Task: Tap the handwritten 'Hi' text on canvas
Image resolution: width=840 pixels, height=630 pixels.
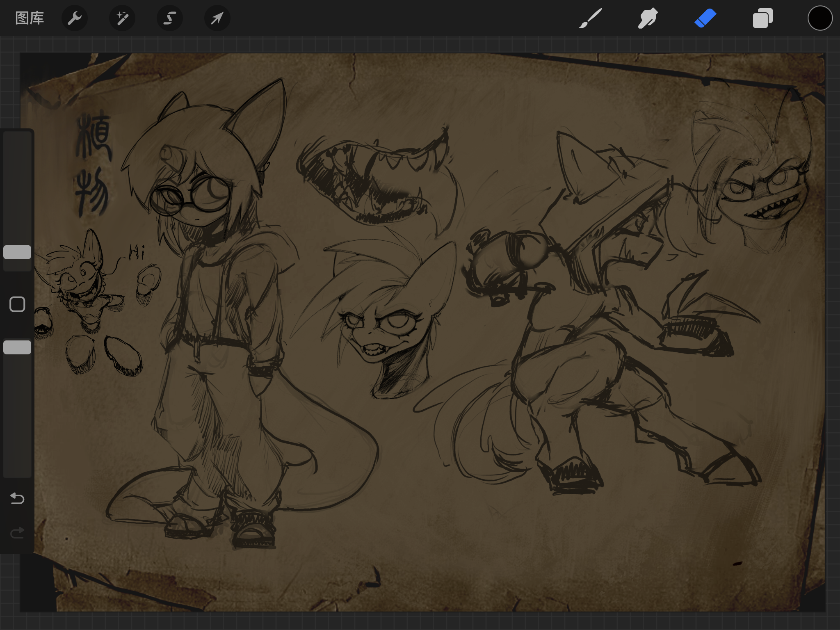Action: 136,252
